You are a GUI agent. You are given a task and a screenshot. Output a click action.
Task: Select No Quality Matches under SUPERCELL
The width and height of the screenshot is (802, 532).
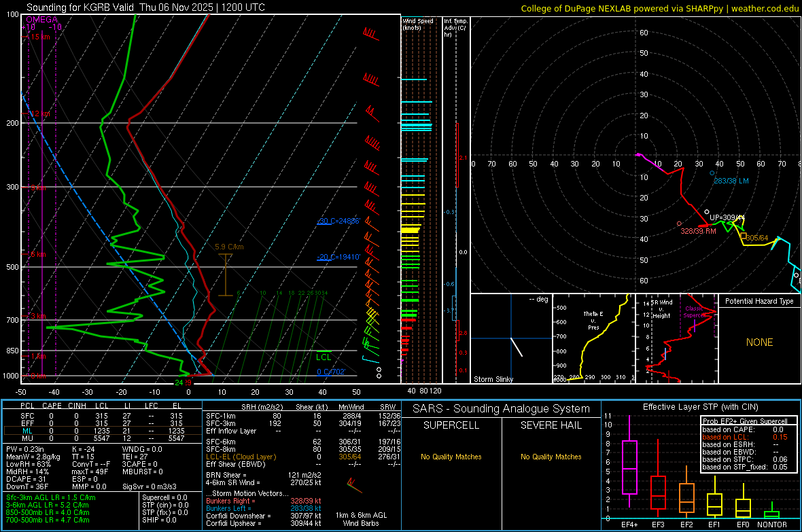coord(451,457)
